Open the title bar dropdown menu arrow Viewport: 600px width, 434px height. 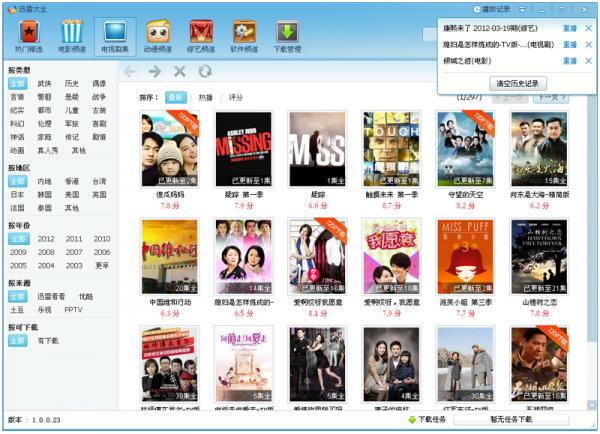(x=522, y=10)
